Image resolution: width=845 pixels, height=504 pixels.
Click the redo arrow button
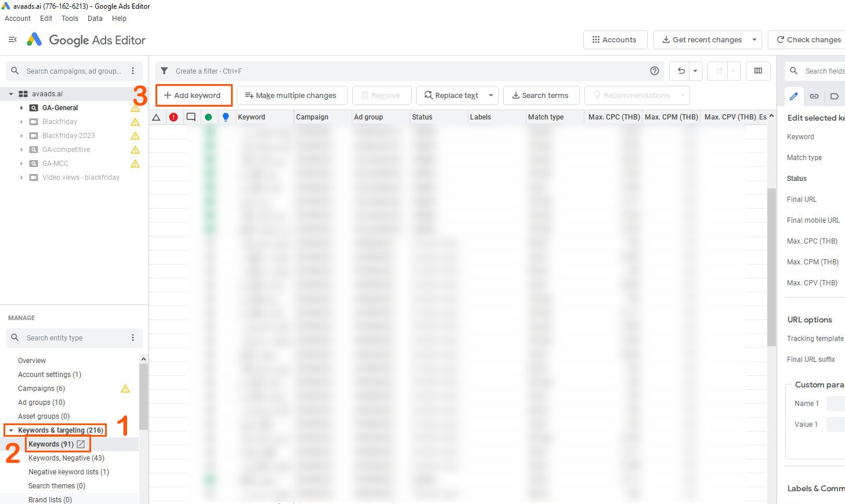(x=720, y=71)
